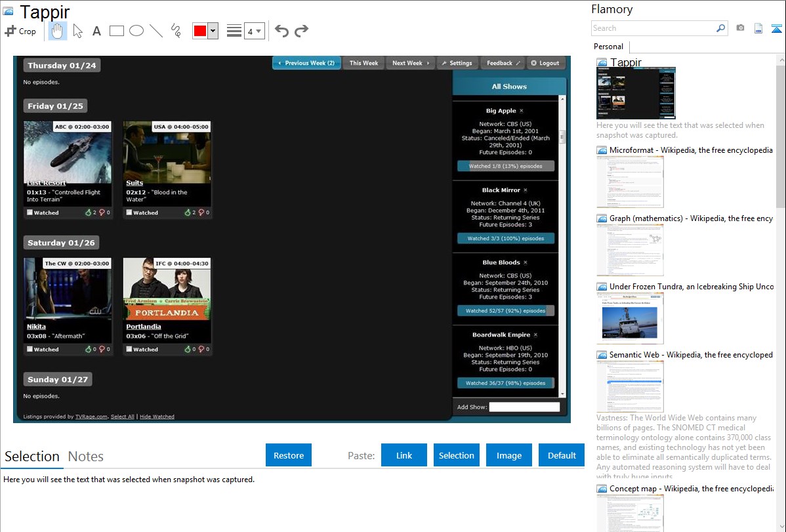Click the Select All link
Viewport: 786px width, 532px height.
tap(122, 417)
